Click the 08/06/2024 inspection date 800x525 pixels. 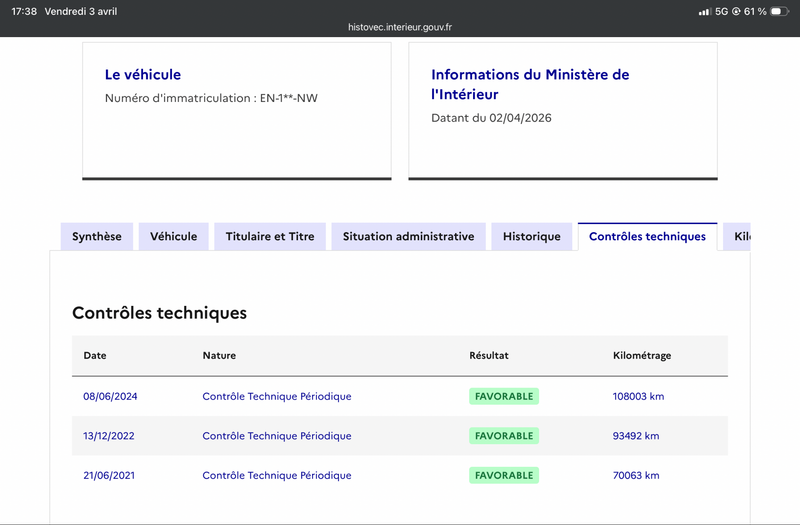click(x=110, y=396)
